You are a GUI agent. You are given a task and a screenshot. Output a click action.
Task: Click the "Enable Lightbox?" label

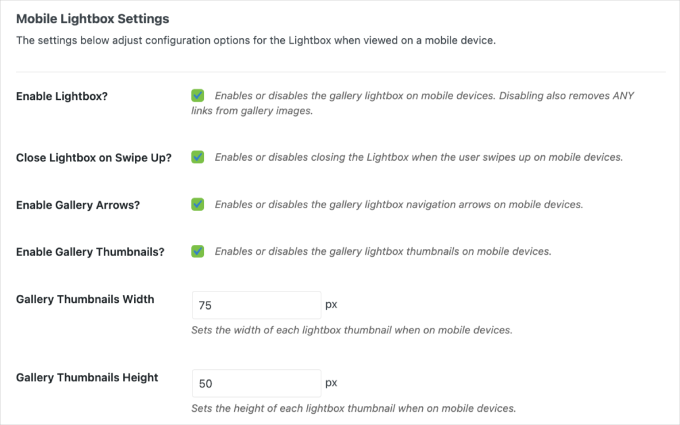pos(63,96)
